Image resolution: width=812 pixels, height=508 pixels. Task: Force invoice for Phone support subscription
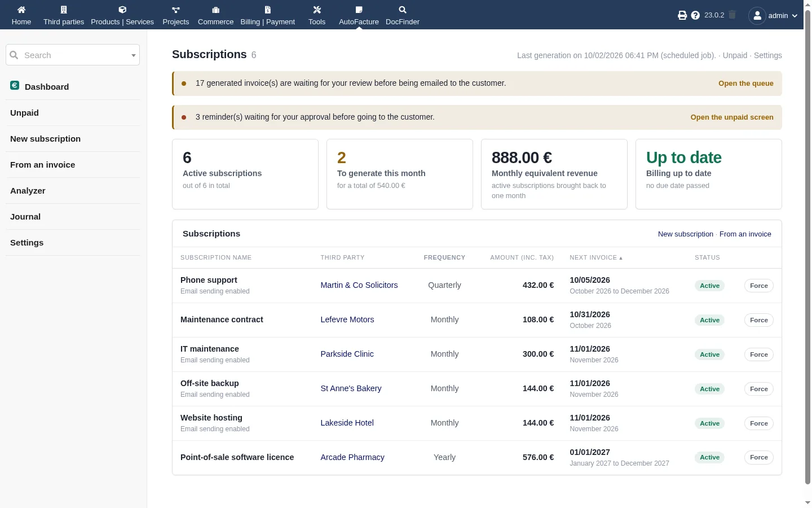point(759,286)
